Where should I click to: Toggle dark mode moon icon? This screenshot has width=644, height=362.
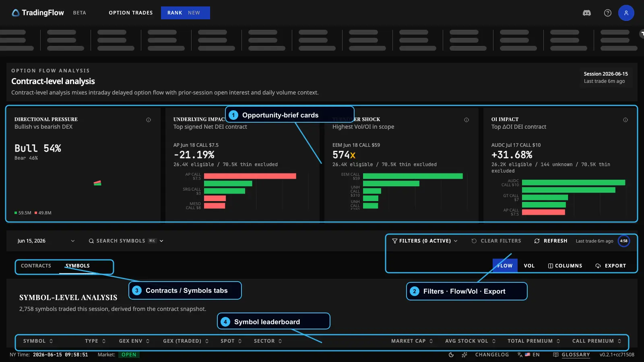click(x=451, y=355)
